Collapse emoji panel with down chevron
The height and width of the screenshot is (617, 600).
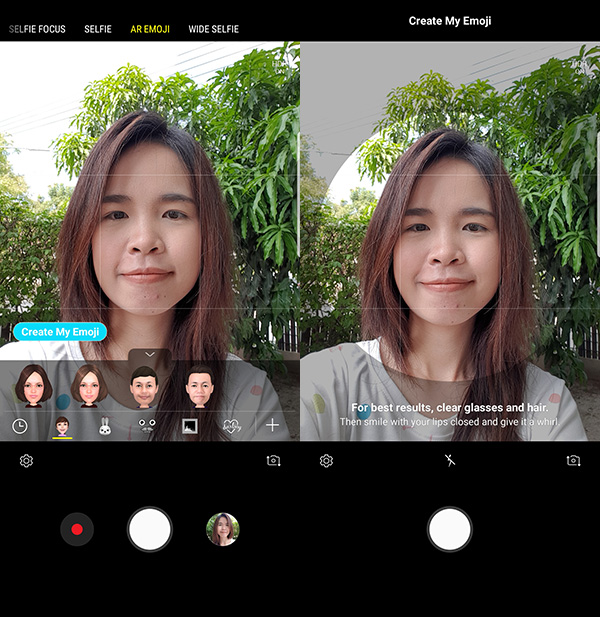(x=150, y=354)
